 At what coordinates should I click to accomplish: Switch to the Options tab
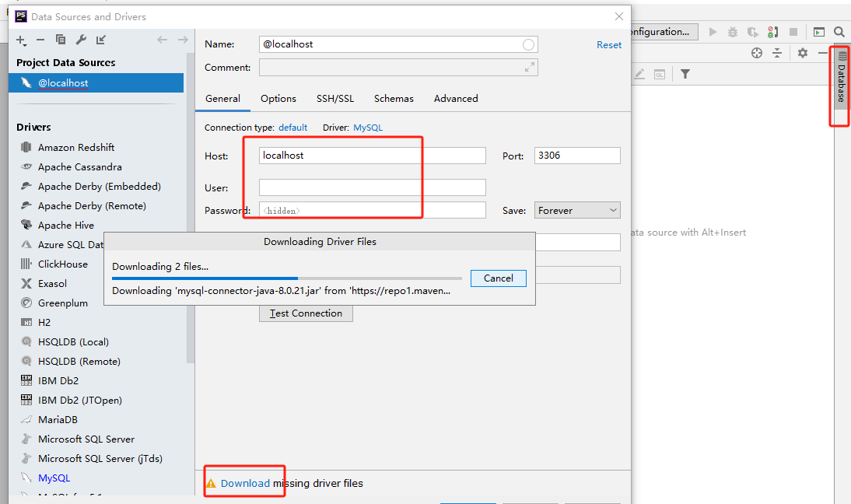coord(278,99)
